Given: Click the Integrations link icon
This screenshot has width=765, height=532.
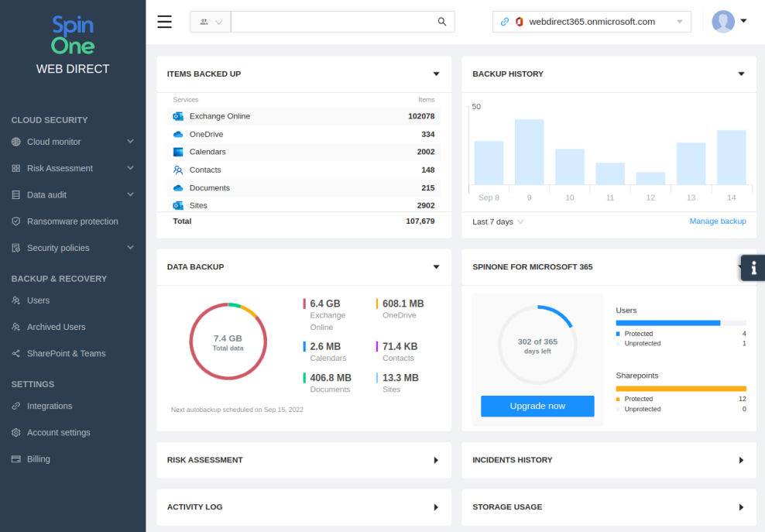Looking at the screenshot, I should click(16, 406).
